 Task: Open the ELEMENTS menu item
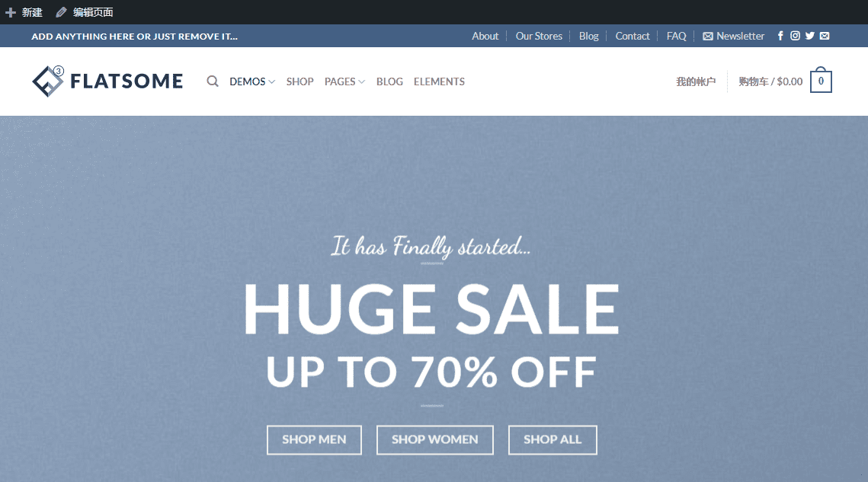[x=439, y=81]
